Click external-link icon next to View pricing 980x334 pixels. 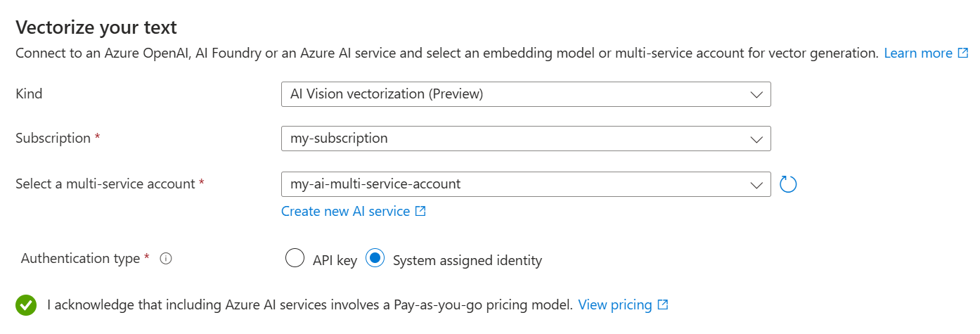(x=663, y=305)
